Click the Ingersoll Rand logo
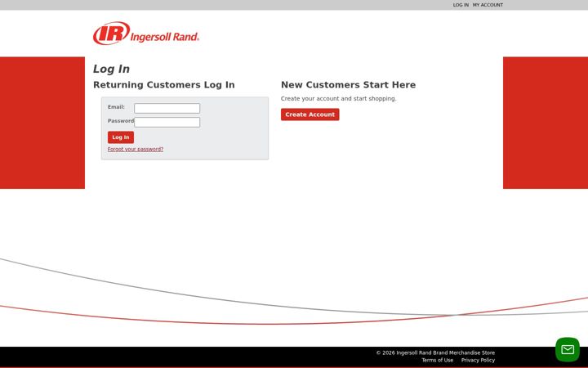Image resolution: width=588 pixels, height=368 pixels. pos(146,33)
